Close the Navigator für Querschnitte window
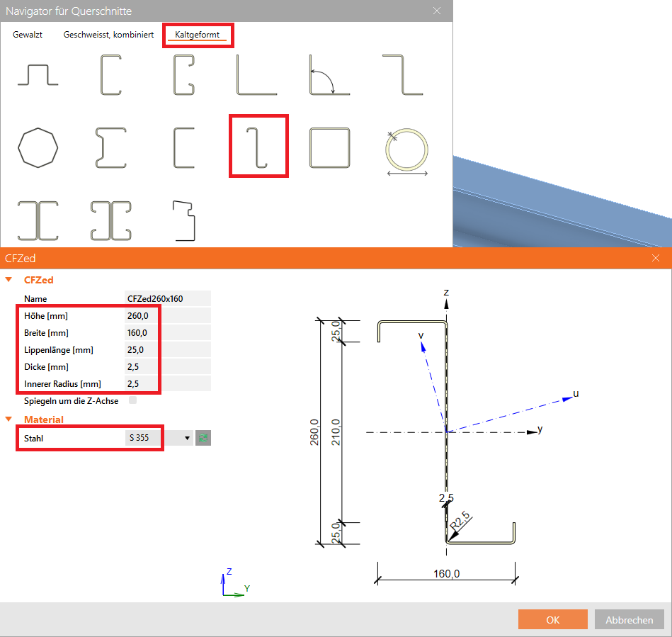Image resolution: width=672 pixels, height=637 pixels. [437, 11]
